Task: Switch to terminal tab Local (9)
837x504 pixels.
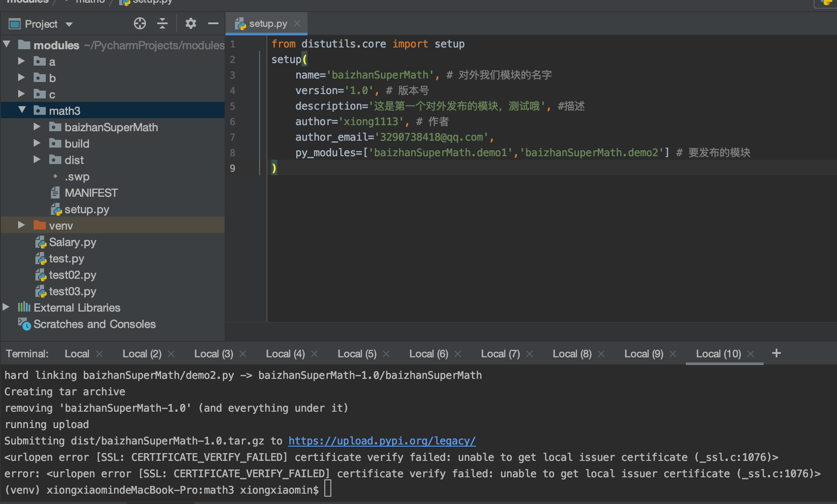Action: 644,354
